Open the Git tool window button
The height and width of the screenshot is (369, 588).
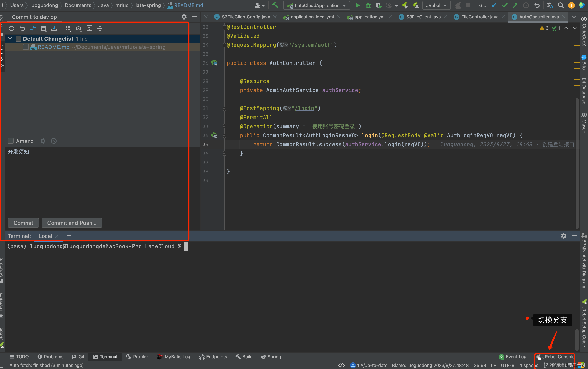(x=78, y=356)
